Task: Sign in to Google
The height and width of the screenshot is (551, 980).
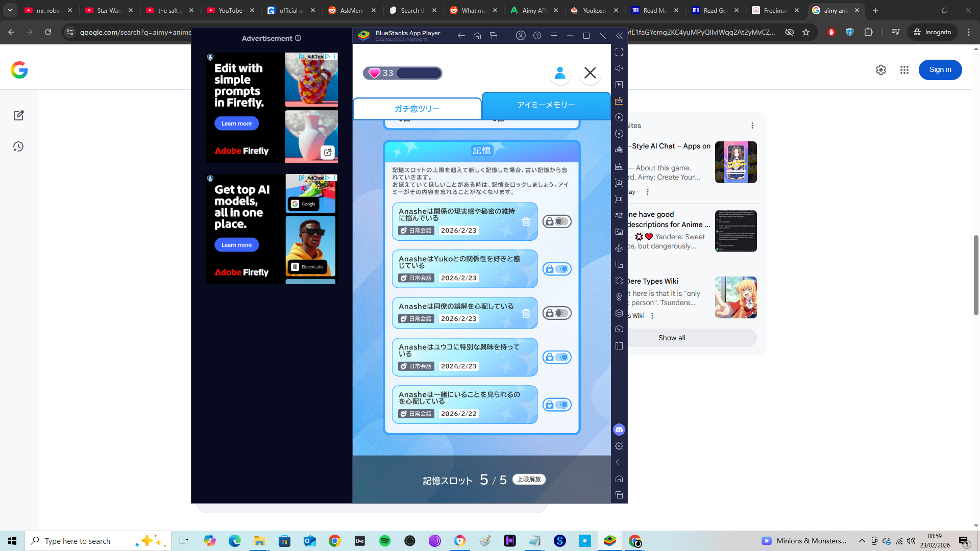Action: pos(940,70)
